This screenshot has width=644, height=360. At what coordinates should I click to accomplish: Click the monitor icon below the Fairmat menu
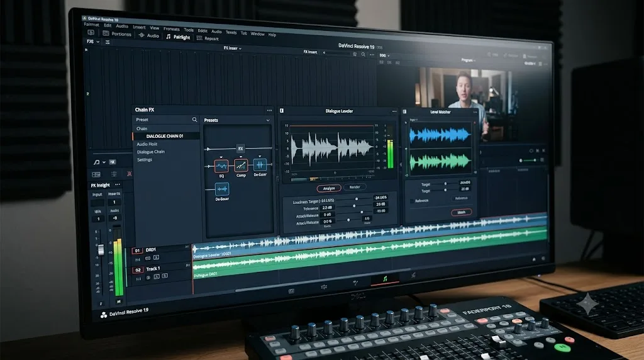[91, 33]
